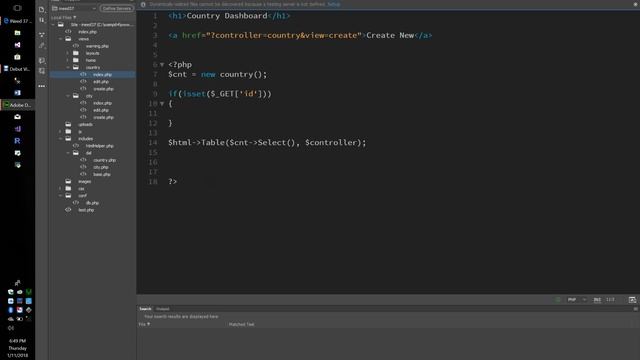
Task: Click the Setup link in notification bar
Action: coord(333,4)
